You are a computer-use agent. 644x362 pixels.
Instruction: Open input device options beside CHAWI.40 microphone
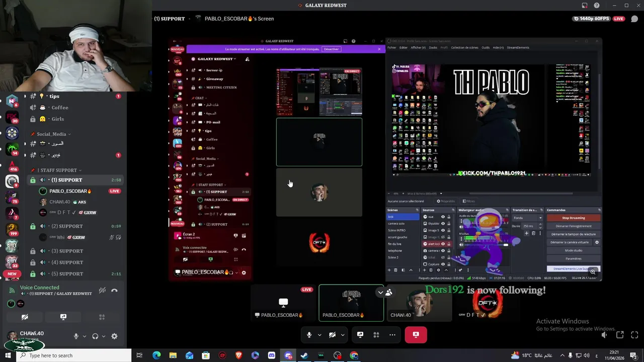84,336
